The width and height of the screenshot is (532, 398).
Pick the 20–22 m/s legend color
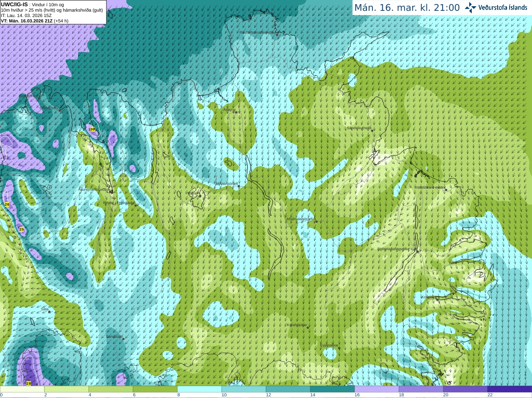click(x=465, y=389)
